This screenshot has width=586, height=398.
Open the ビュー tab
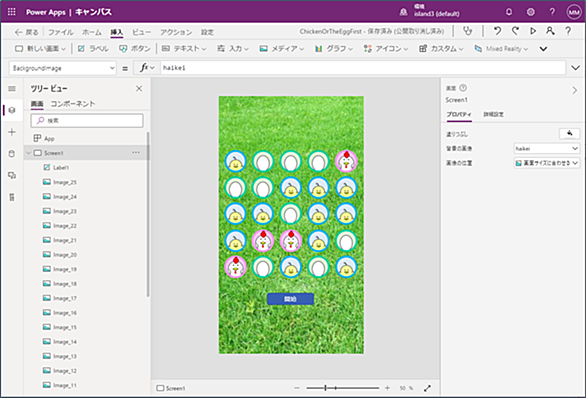142,32
